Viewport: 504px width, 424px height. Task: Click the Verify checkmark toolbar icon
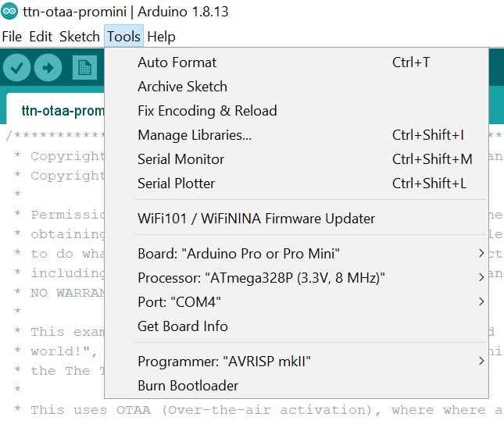[x=16, y=67]
